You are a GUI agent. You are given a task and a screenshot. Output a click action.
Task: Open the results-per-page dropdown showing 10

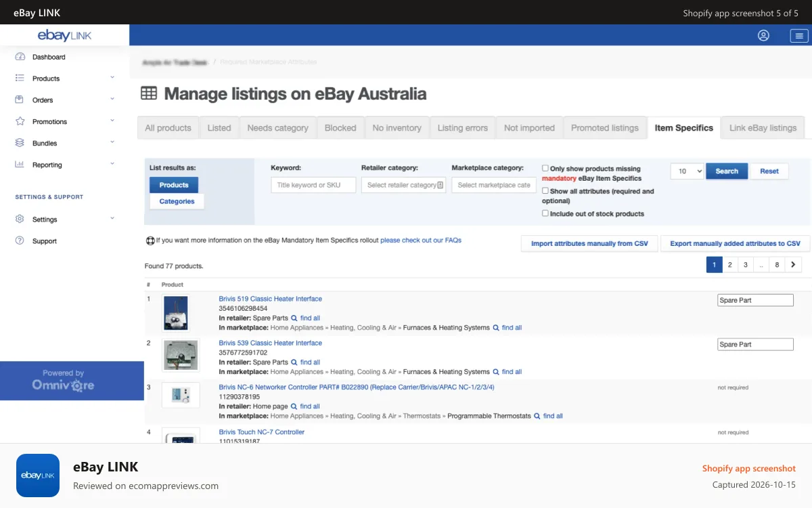[x=687, y=171]
